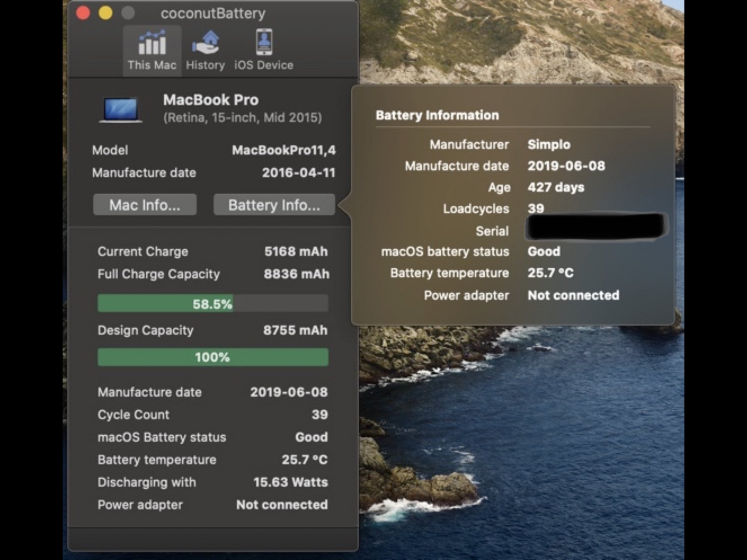747x560 pixels.
Task: Select the Simplo manufacturer value
Action: [549, 144]
